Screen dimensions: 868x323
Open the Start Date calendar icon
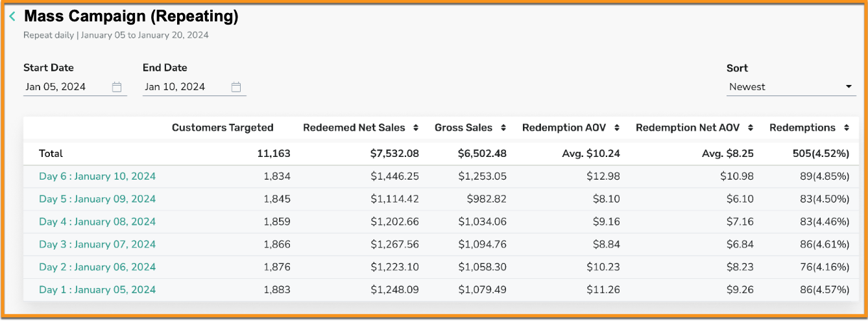click(x=117, y=87)
